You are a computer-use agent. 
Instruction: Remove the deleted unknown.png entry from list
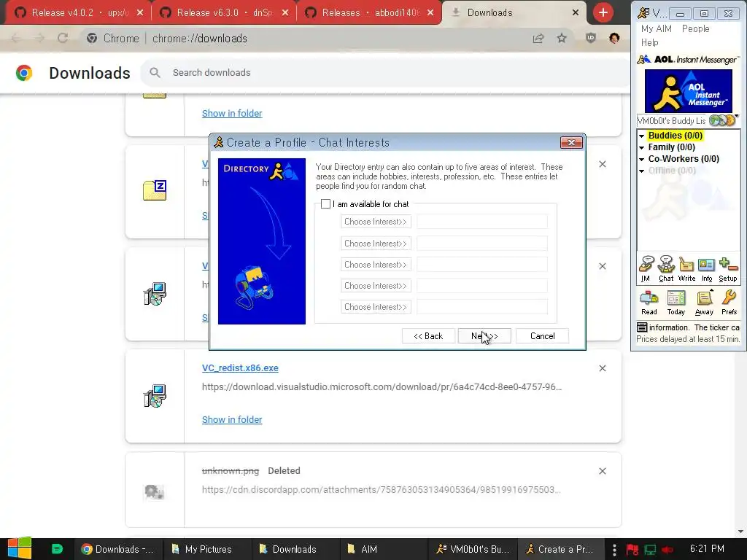(602, 471)
